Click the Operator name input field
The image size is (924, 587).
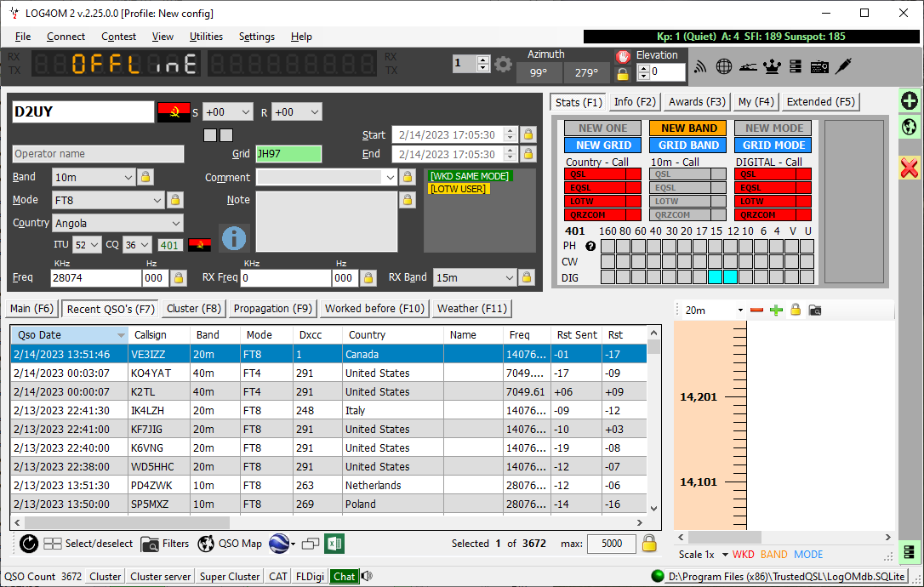click(x=98, y=154)
